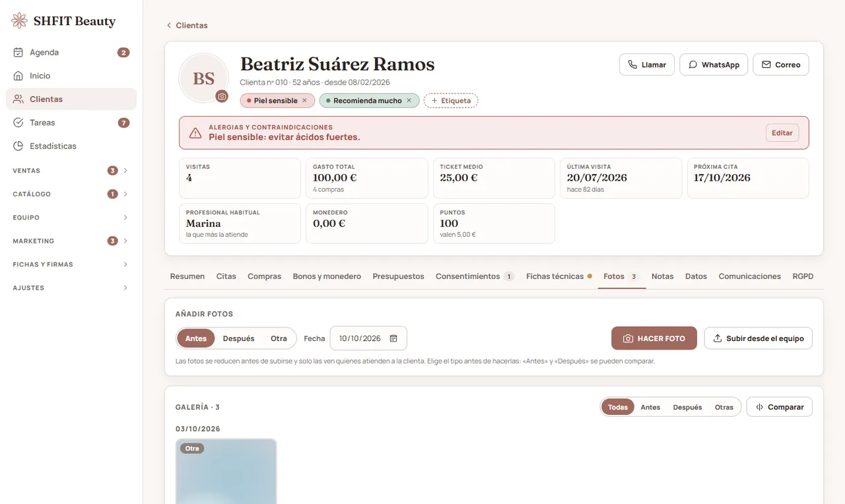Click the Fecha date input field
The height and width of the screenshot is (504, 845).
tap(368, 338)
